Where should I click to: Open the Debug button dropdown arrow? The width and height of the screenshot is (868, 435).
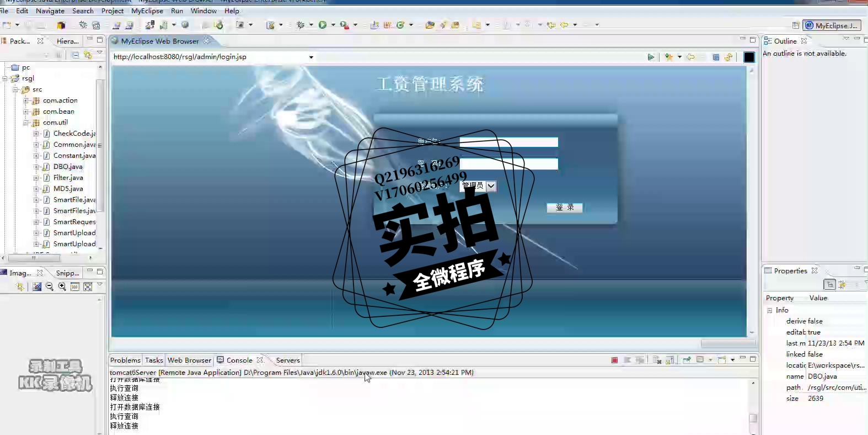pos(311,25)
